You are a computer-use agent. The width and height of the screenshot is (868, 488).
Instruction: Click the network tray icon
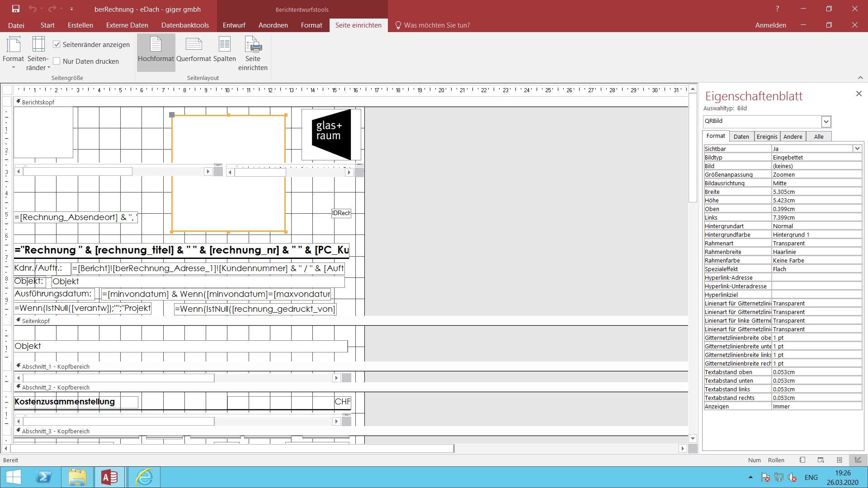pos(778,477)
